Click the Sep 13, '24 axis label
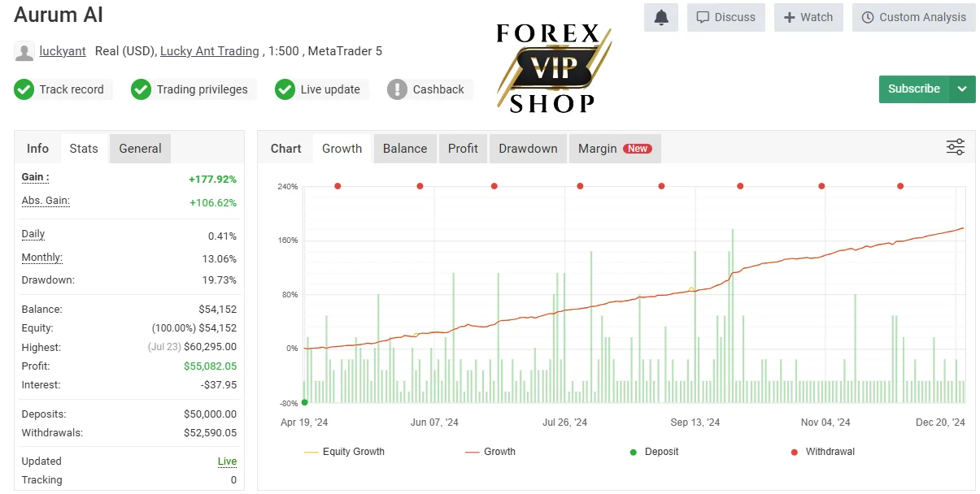 [695, 422]
